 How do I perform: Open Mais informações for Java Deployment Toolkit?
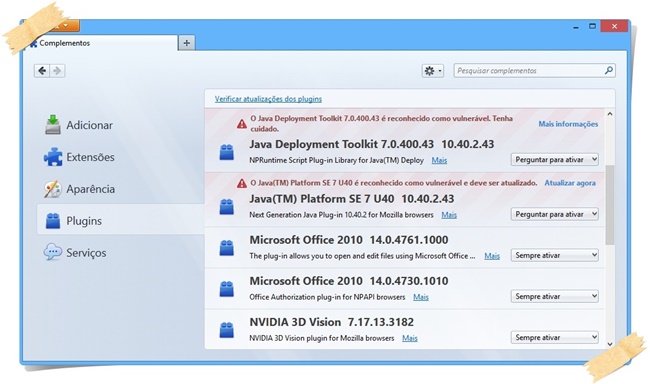click(568, 124)
